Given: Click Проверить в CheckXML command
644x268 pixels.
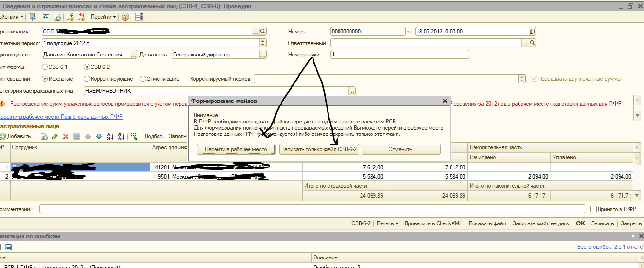Looking at the screenshot, I should 433,223.
